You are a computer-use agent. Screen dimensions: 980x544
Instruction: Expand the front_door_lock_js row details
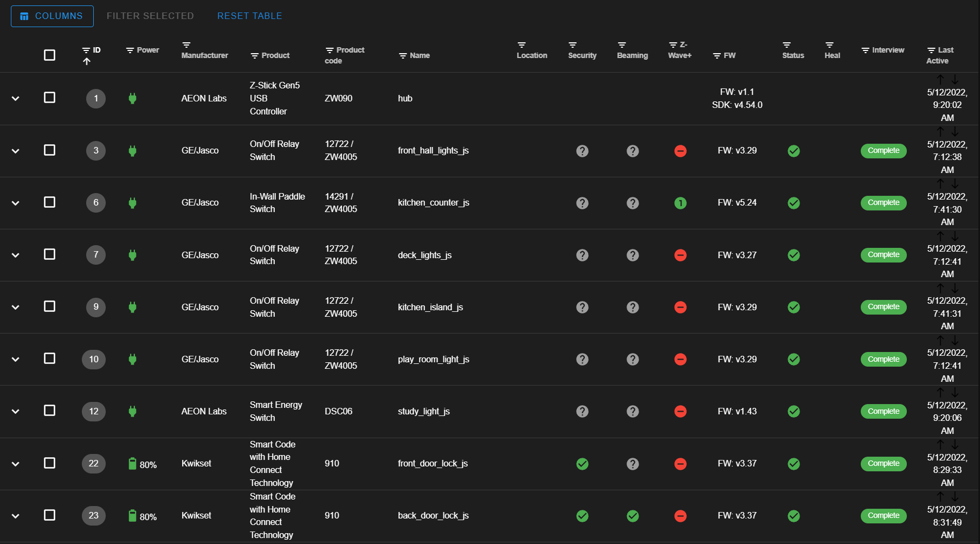tap(16, 464)
